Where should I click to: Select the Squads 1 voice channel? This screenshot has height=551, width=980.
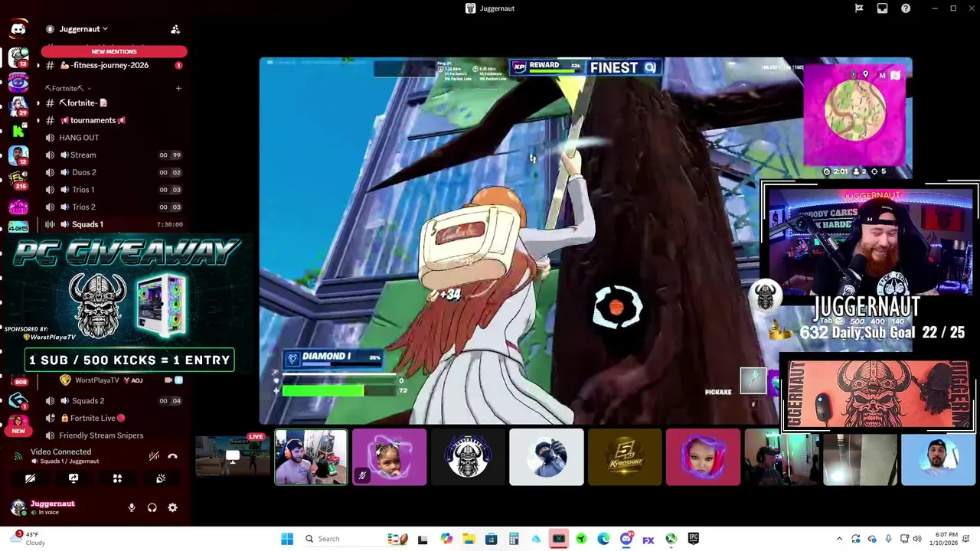113,224
